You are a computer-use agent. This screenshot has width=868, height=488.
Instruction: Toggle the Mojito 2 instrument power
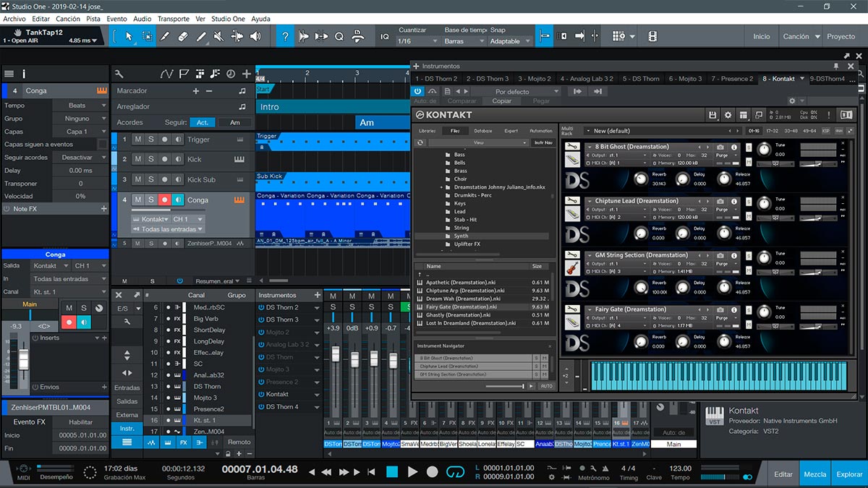pos(261,333)
